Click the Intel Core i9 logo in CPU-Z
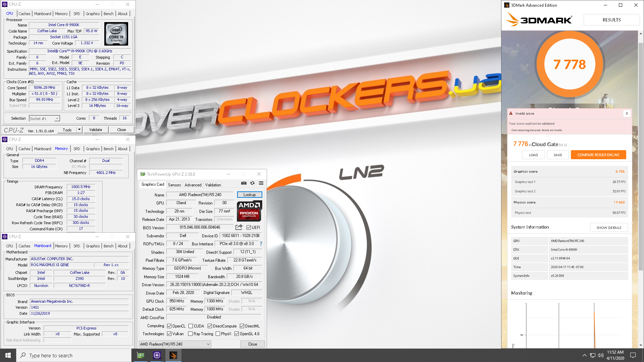Viewport: 644px width, 362px height. tap(116, 34)
